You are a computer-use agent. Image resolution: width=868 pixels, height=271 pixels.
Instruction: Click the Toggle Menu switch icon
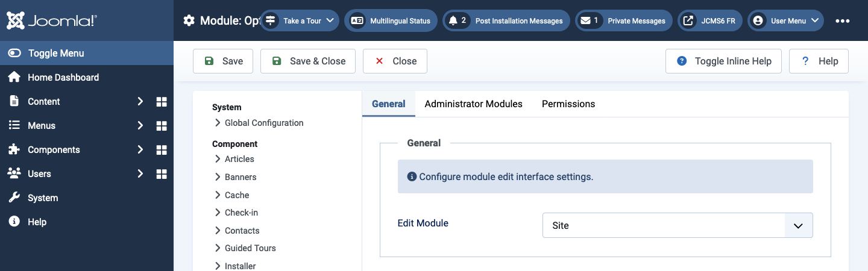(x=14, y=53)
